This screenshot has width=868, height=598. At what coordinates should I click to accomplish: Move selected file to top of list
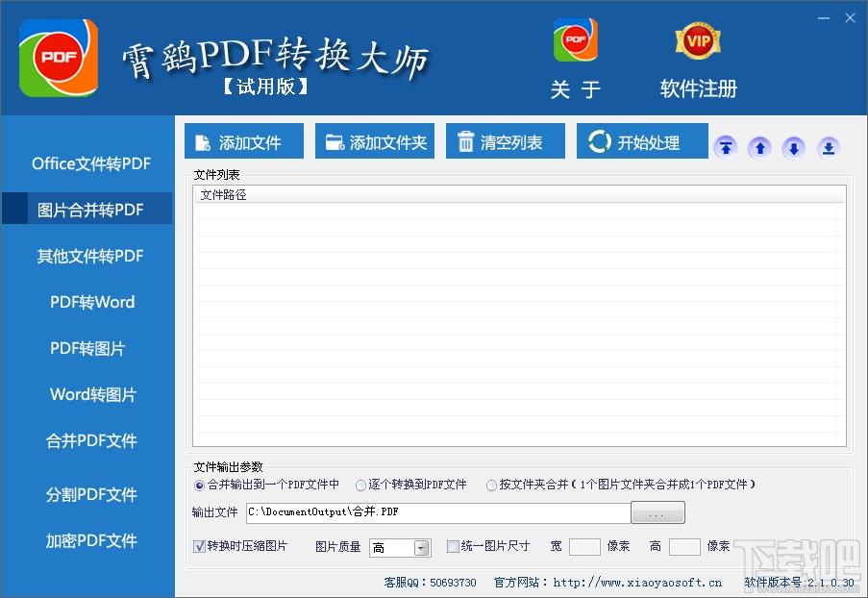(x=726, y=148)
